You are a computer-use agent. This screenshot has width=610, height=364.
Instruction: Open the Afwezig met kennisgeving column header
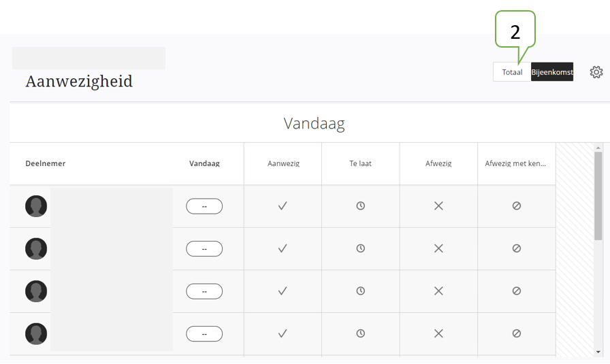[x=515, y=163]
